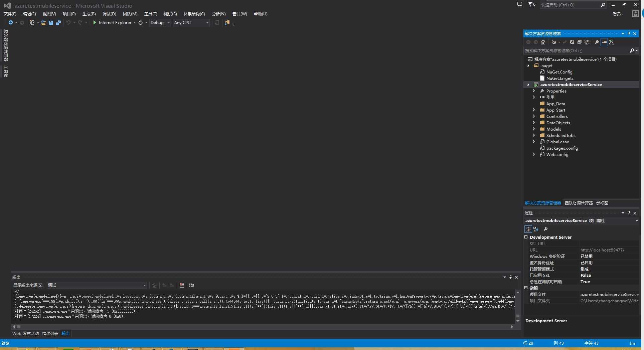644x350 pixels.
Task: Click the New Project toolbar icon
Action: [32, 23]
